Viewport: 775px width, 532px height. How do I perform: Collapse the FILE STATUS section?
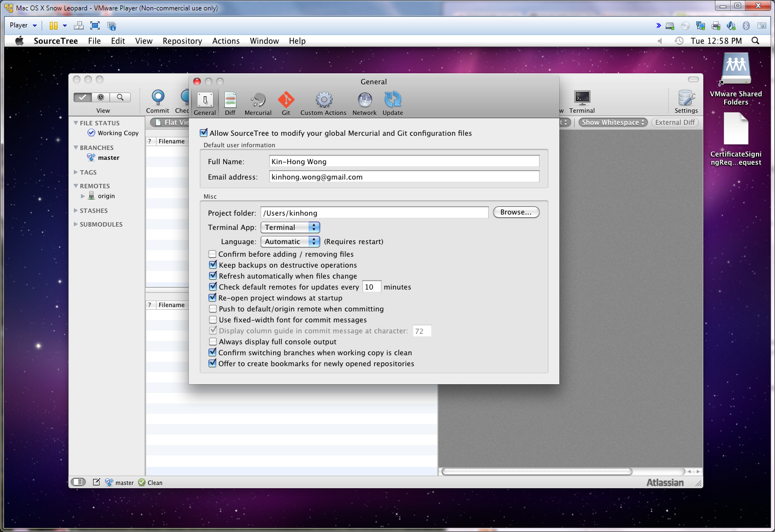(76, 123)
